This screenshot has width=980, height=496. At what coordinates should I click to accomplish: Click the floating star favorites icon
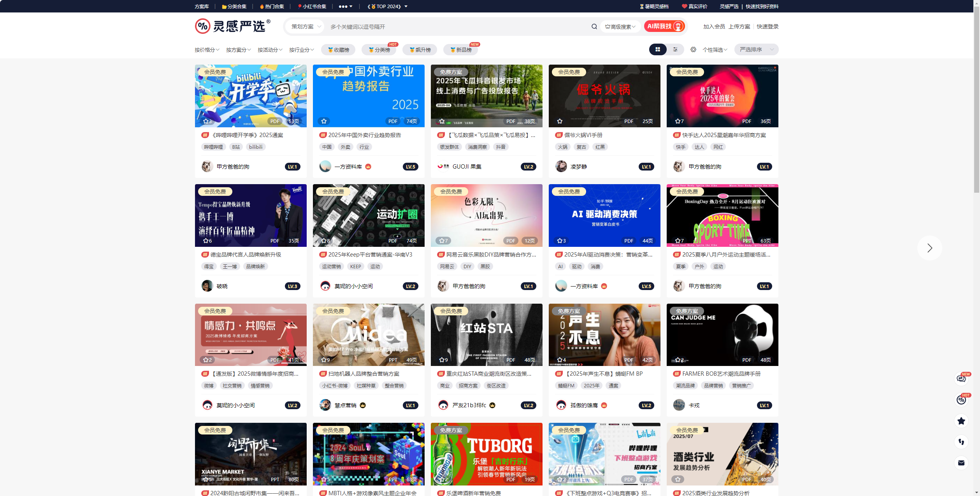coord(961,420)
